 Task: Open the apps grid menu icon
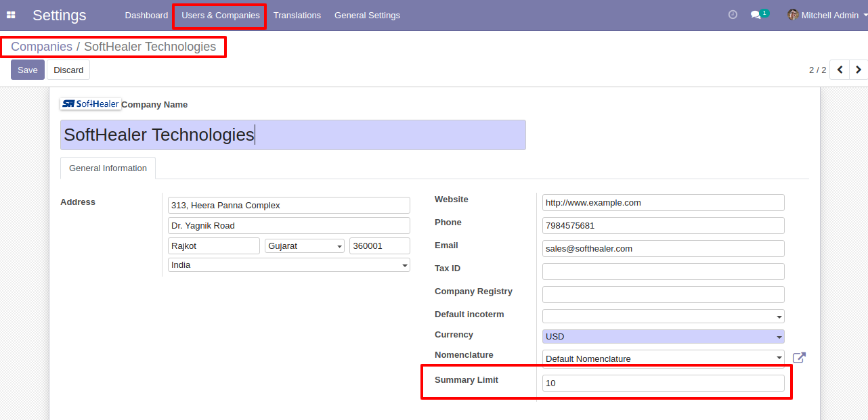click(11, 15)
